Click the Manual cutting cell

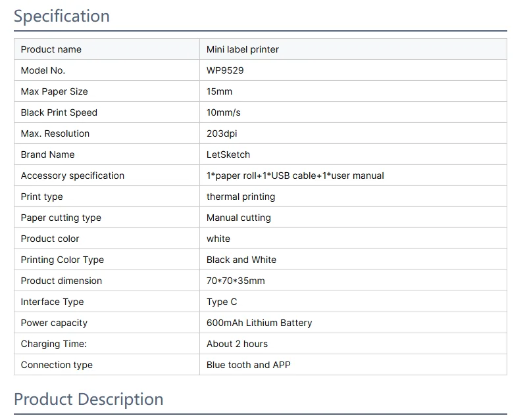[353, 218]
